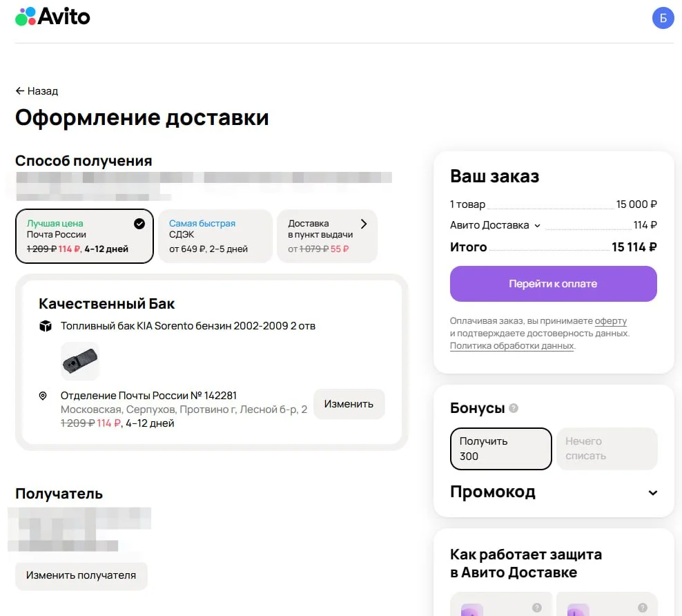Screen dimensions: 682x616
Task: Go back using the Назад arrow link
Action: click(x=37, y=91)
